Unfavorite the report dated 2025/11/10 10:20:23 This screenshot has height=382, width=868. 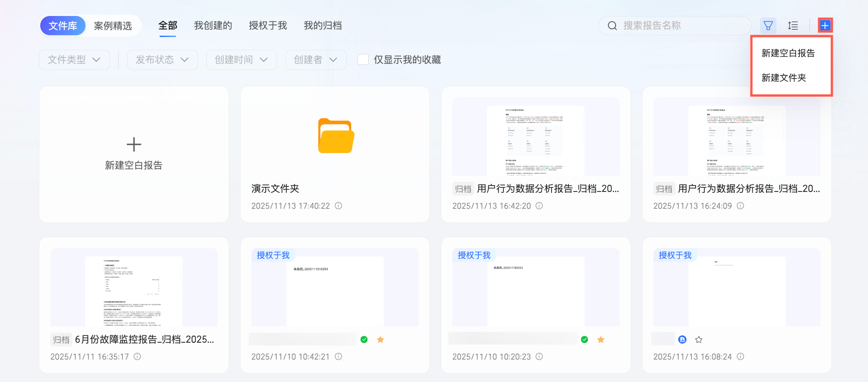(601, 340)
